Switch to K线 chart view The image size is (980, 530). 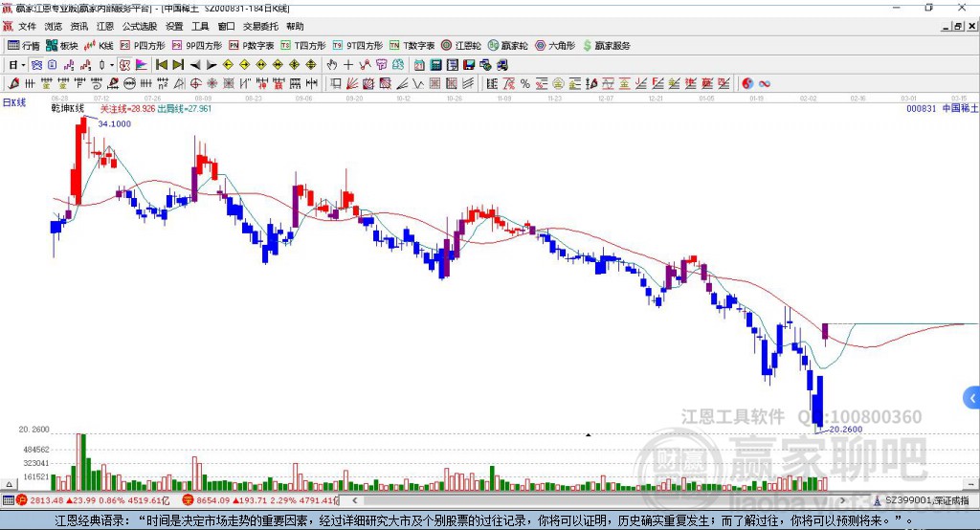tap(99, 46)
